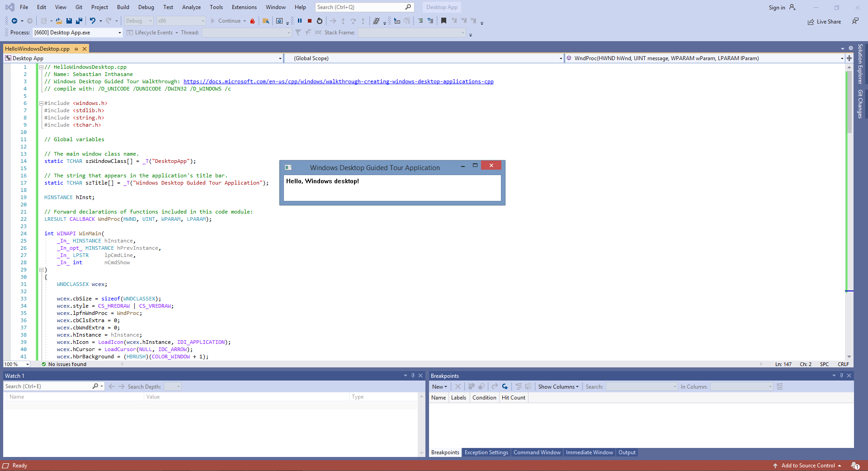Viewport: 868px width, 471px height.
Task: Click the Watch search magnifier icon
Action: click(x=95, y=386)
